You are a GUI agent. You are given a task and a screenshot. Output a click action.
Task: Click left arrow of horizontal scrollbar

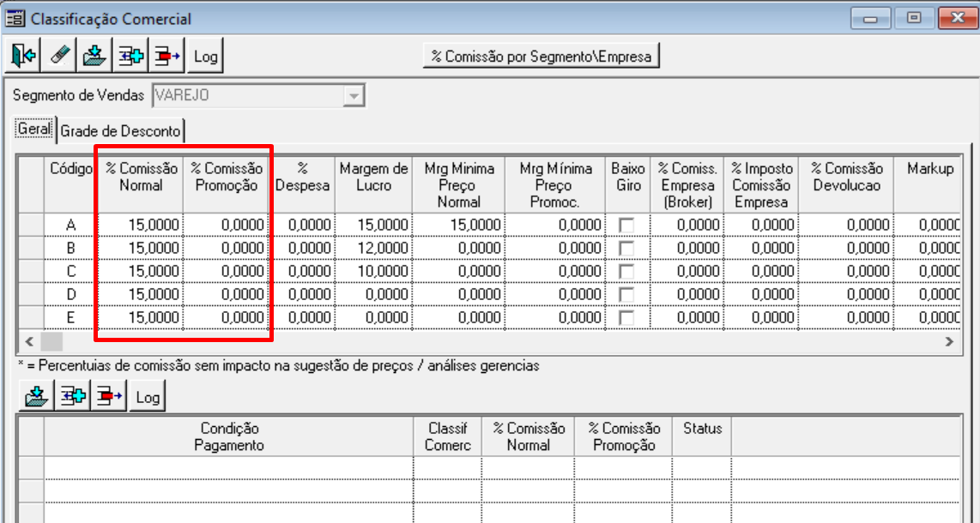28,341
